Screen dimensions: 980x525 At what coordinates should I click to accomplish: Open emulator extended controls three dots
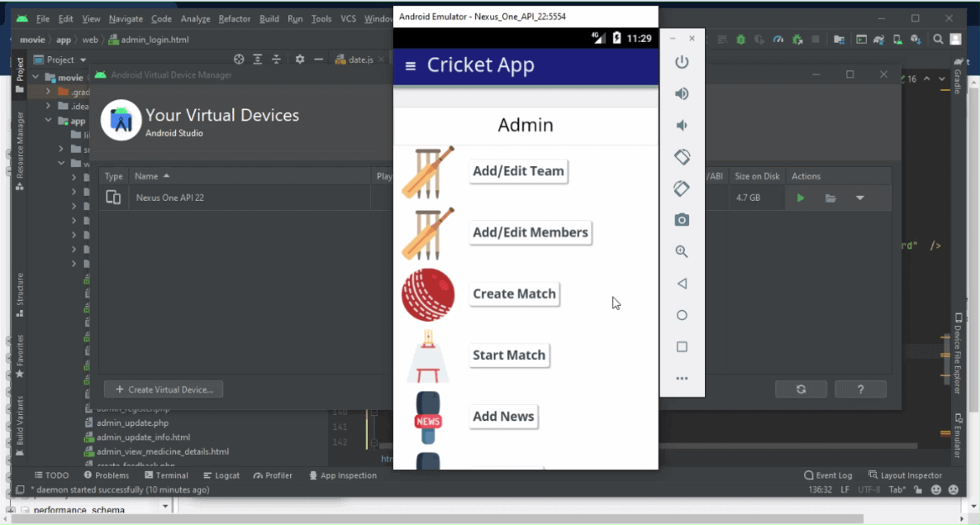pyautogui.click(x=682, y=379)
